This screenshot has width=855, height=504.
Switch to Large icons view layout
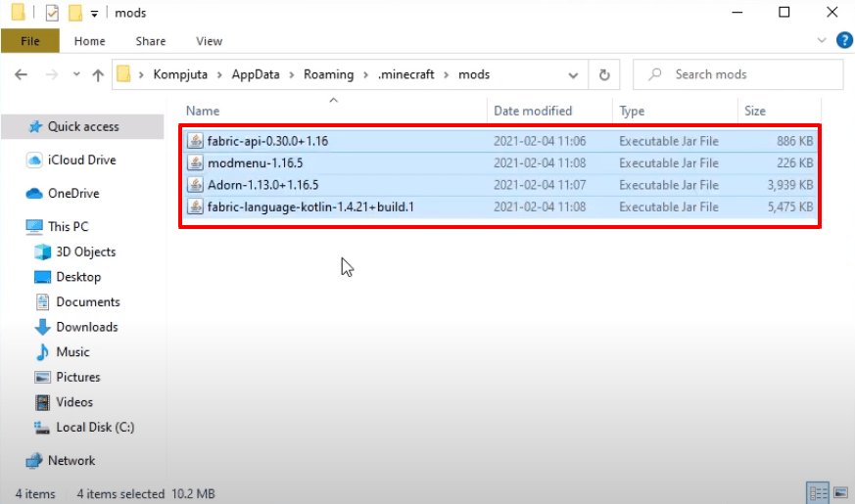point(841,493)
